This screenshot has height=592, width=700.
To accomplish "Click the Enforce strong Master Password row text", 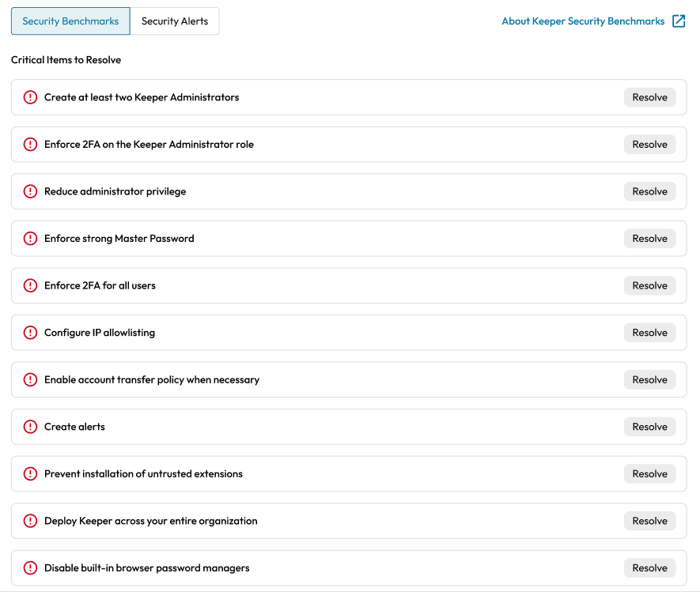I will (119, 239).
